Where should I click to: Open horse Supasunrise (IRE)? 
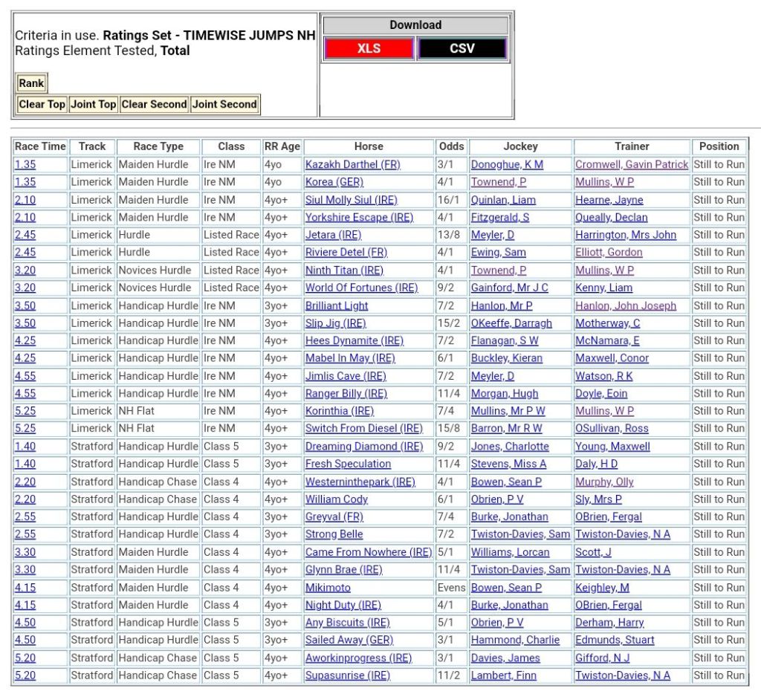[347, 675]
